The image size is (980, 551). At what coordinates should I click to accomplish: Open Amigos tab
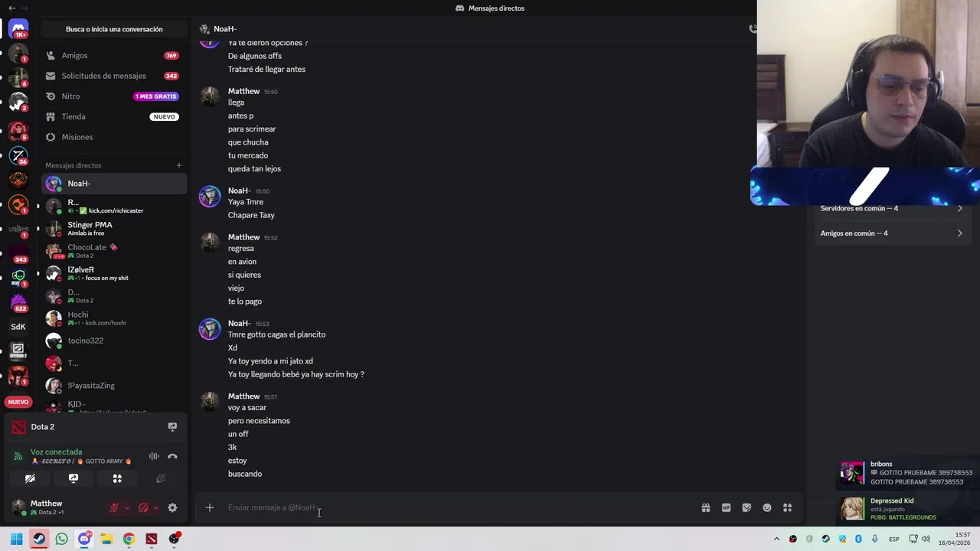(114, 56)
